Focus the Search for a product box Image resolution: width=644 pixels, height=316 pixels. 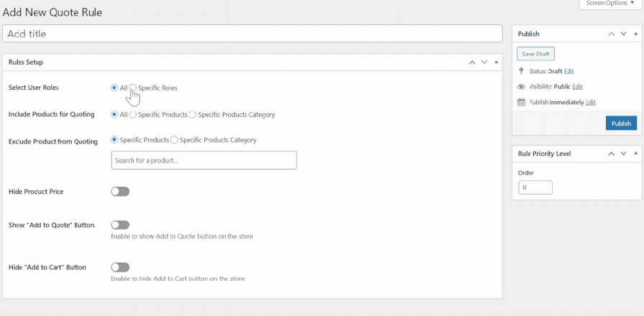tap(204, 160)
